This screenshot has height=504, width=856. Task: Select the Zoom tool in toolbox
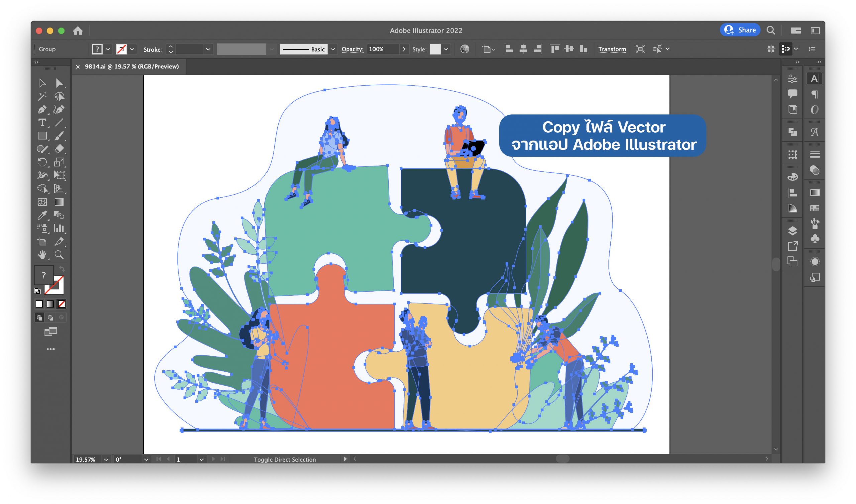tap(59, 255)
